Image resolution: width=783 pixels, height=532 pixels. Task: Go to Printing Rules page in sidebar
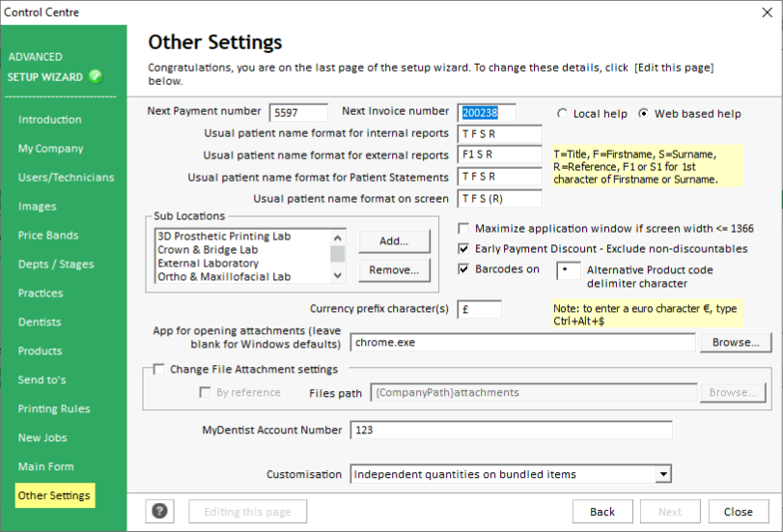[x=53, y=409]
